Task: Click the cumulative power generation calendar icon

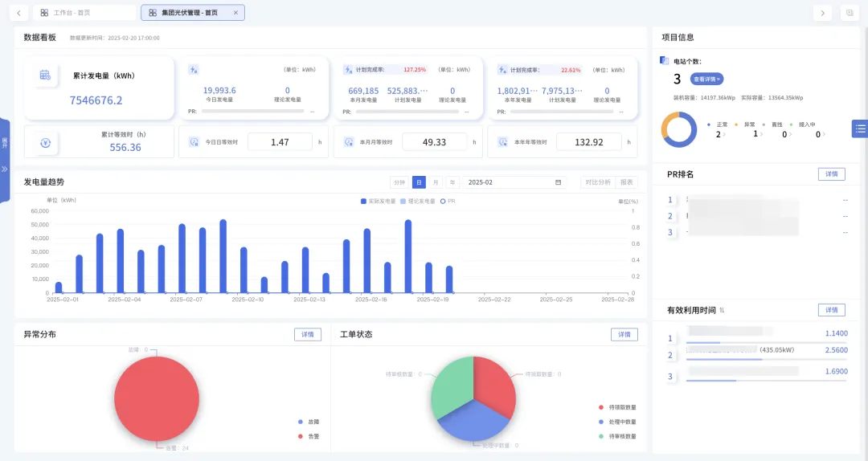Action: (45, 75)
